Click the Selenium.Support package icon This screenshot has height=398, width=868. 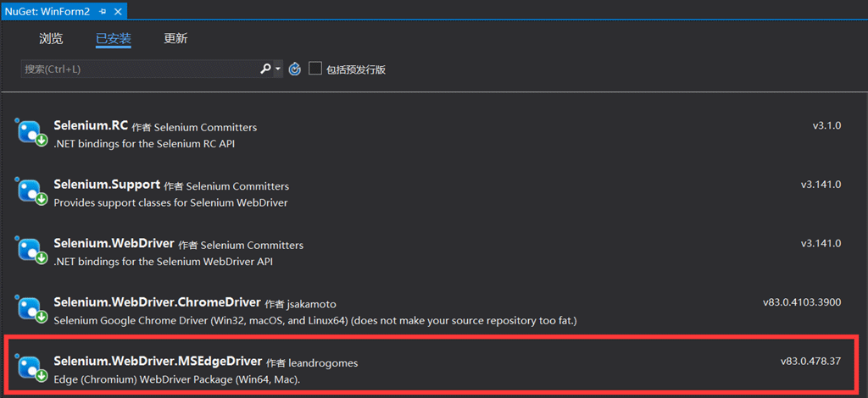click(31, 193)
